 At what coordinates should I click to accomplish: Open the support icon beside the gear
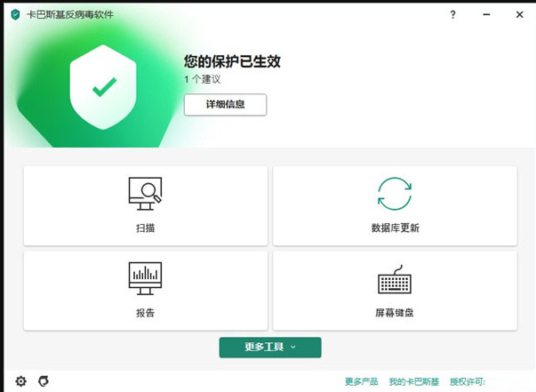pos(43,381)
